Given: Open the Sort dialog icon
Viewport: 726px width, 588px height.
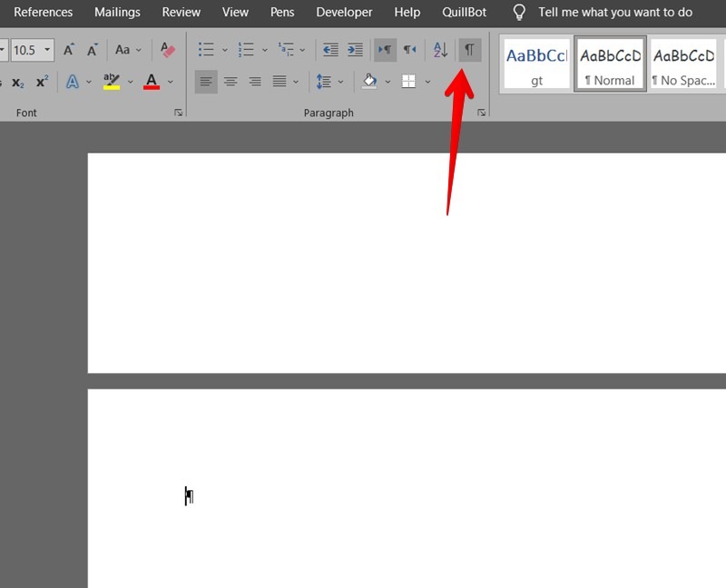Looking at the screenshot, I should 439,50.
